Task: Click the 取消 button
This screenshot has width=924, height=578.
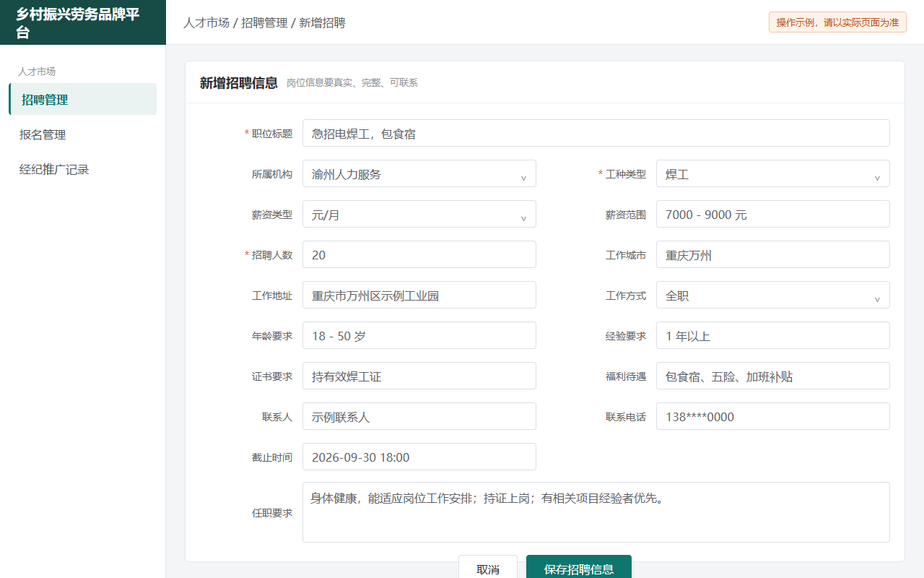Action: [x=488, y=569]
